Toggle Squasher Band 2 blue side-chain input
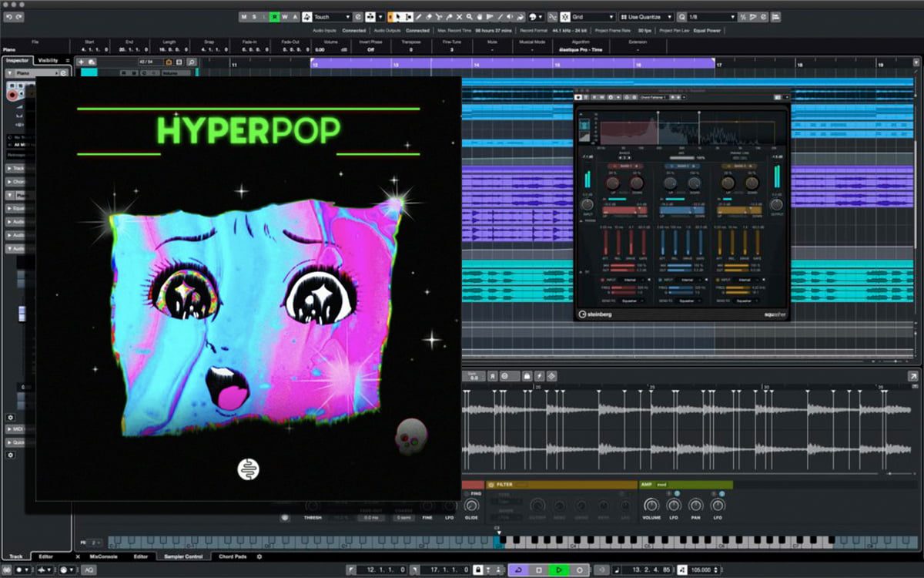The width and height of the screenshot is (924, 578). click(660, 279)
